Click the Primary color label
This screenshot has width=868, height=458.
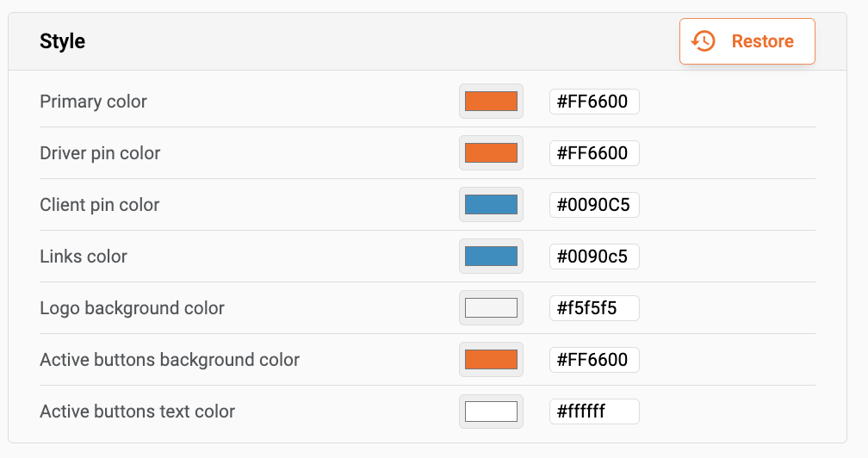tap(93, 102)
